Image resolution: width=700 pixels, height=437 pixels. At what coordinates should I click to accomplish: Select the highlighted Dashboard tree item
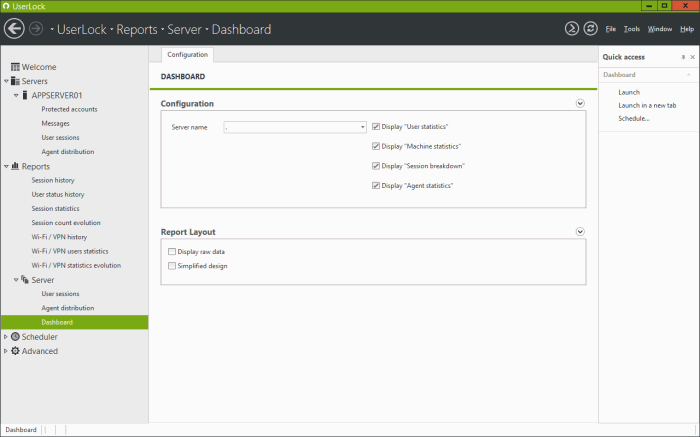click(x=75, y=322)
